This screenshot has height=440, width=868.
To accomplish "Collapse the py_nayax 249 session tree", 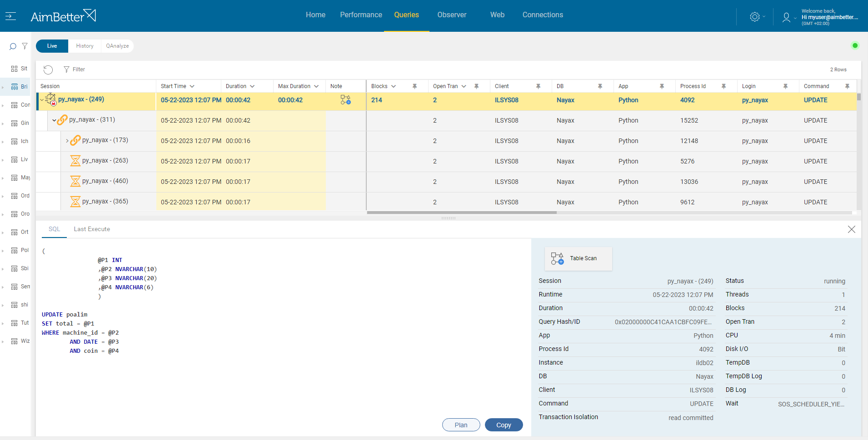I will pyautogui.click(x=42, y=100).
